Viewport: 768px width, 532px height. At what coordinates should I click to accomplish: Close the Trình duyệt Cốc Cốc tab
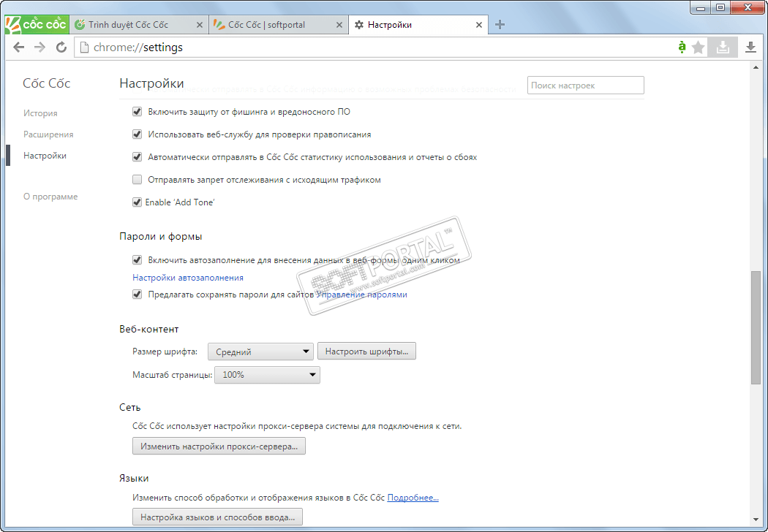coord(200,25)
